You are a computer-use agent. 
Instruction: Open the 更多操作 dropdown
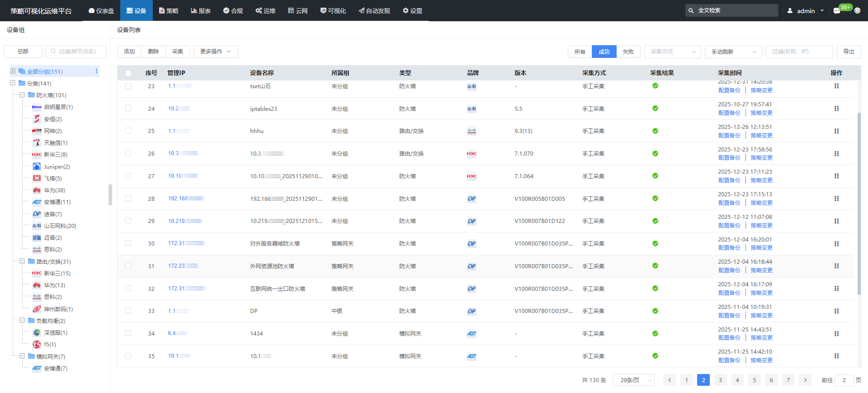click(x=216, y=52)
